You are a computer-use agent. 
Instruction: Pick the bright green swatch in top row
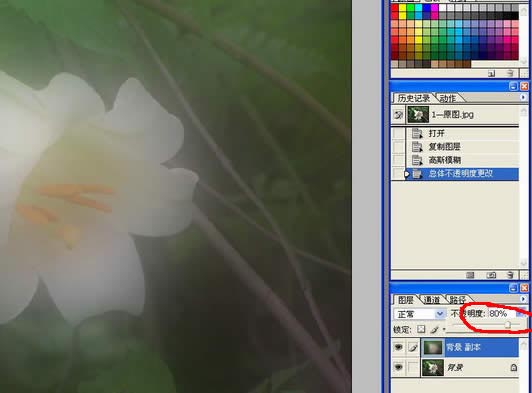coord(411,8)
